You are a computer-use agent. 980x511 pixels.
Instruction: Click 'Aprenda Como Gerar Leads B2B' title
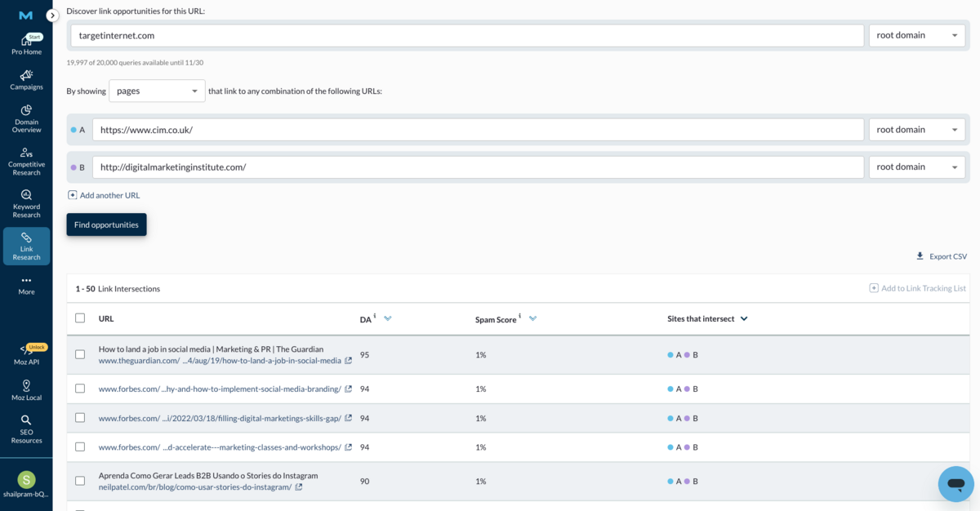(x=208, y=475)
